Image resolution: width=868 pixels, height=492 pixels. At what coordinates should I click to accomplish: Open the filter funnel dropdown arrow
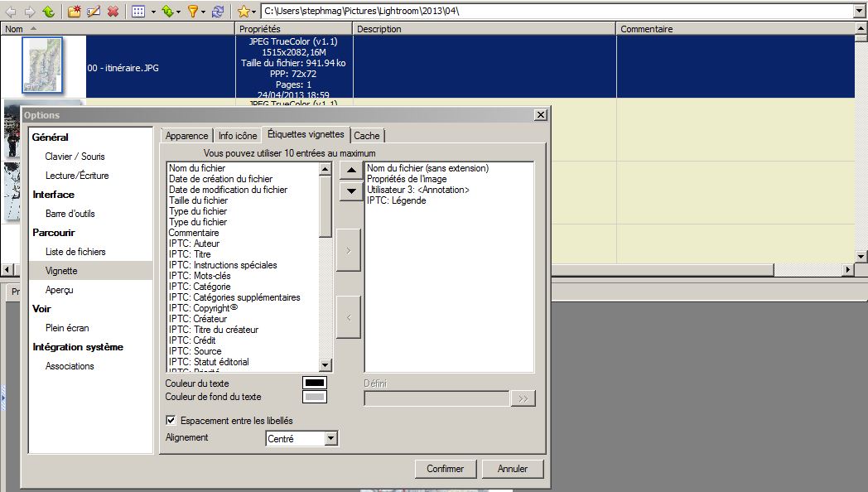[x=204, y=12]
